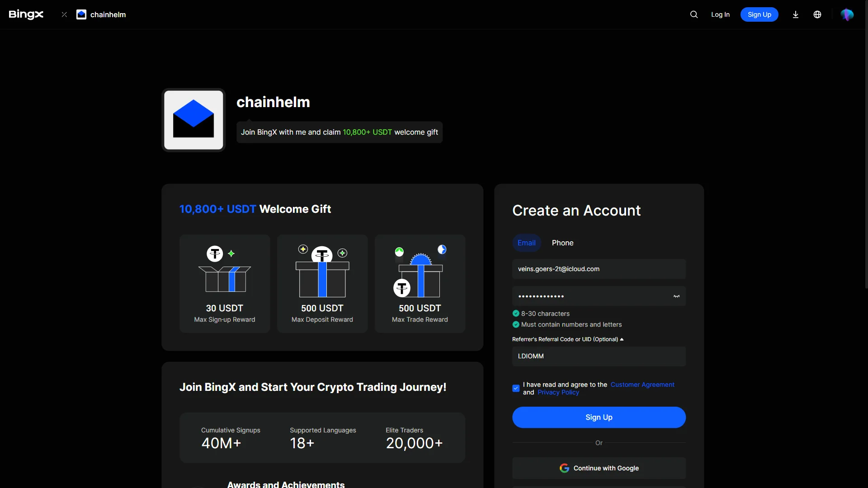Image resolution: width=868 pixels, height=488 pixels.
Task: Click the "10,800+ USDT Welcome Gift" heading
Action: coord(255,209)
